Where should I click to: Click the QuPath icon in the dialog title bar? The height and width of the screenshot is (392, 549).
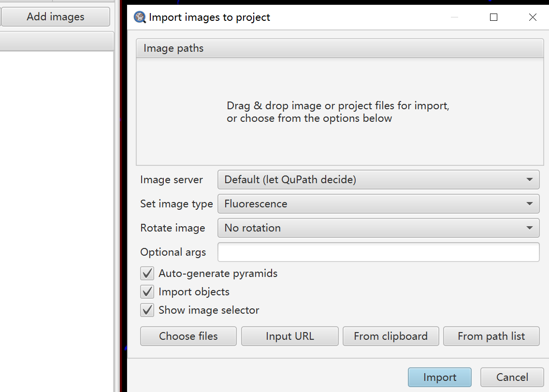pos(140,17)
